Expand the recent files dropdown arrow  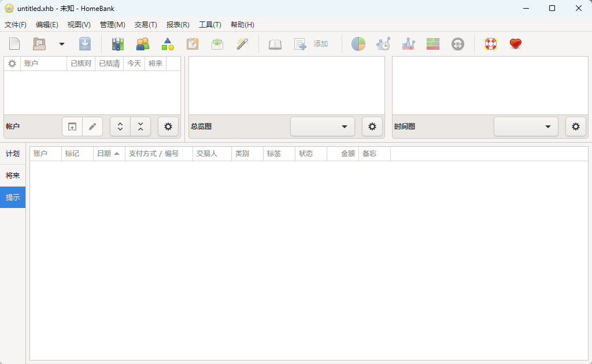coord(61,44)
